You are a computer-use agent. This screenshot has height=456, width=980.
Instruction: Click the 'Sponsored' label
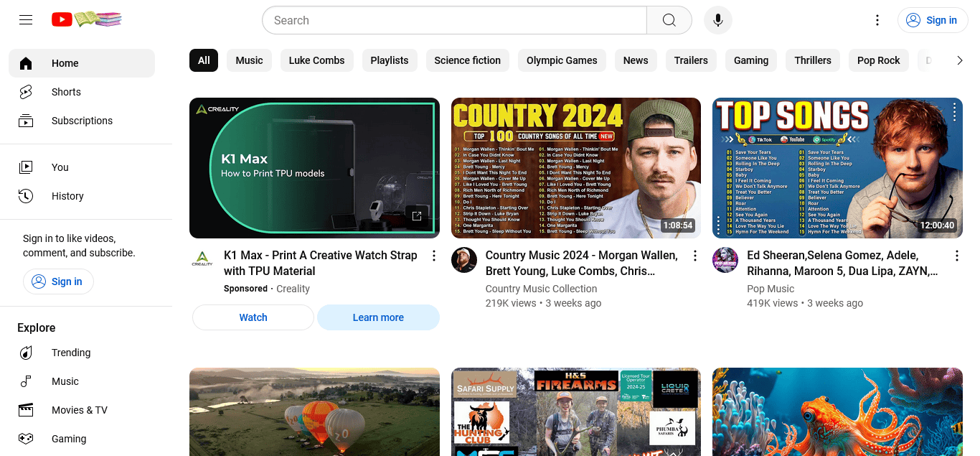(x=245, y=289)
